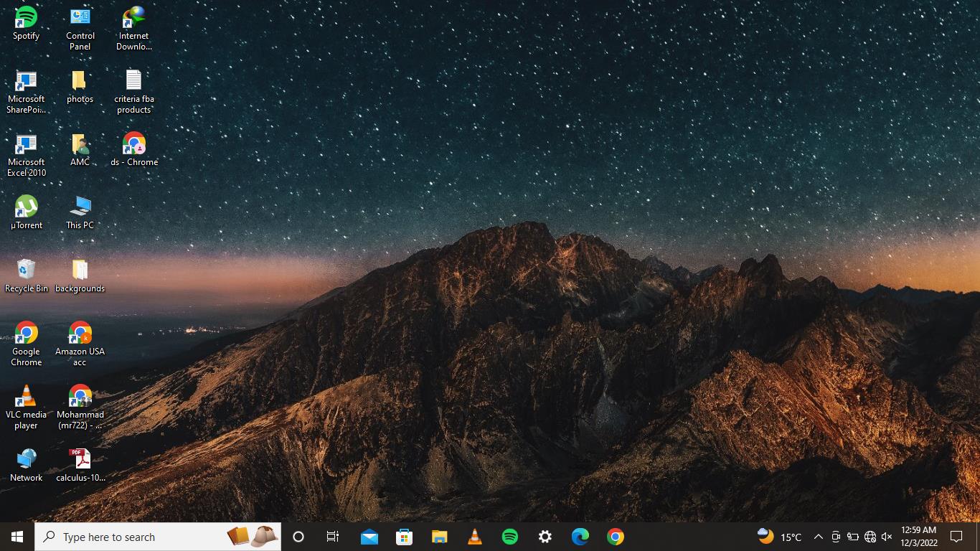Open the Mail app in taskbar
This screenshot has height=551, width=980.
pos(369,537)
